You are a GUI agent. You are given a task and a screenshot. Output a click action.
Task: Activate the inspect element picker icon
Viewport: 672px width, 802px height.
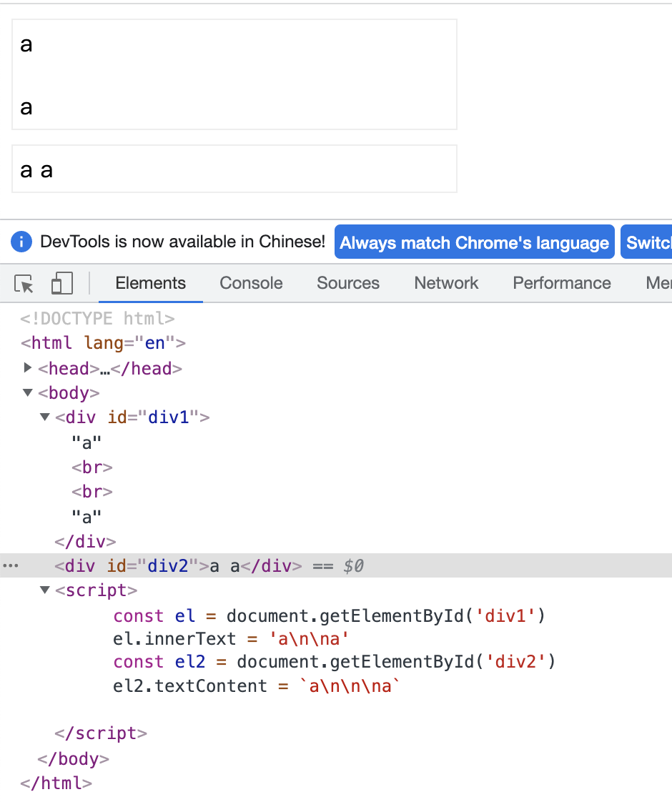(x=24, y=283)
